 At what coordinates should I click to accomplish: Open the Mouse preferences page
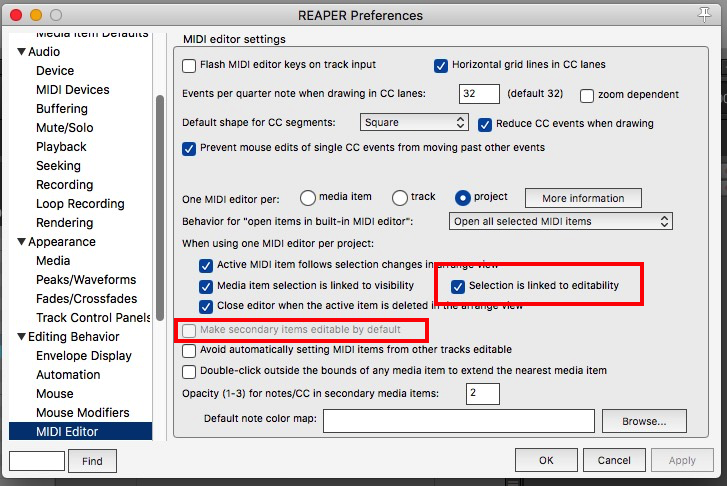[x=55, y=394]
